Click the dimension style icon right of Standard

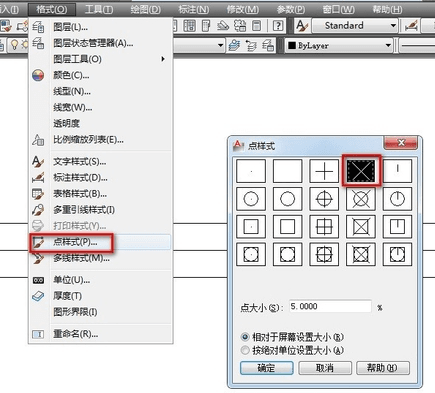411,26
